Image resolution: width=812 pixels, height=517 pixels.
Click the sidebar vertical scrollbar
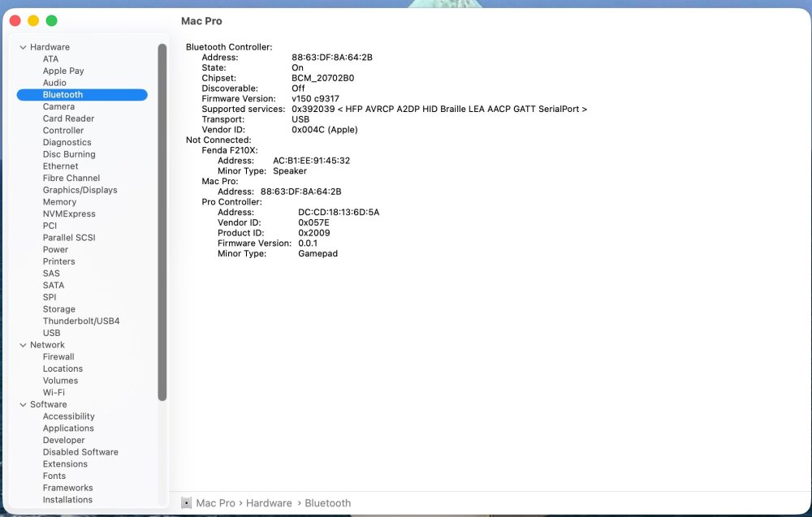pyautogui.click(x=162, y=222)
